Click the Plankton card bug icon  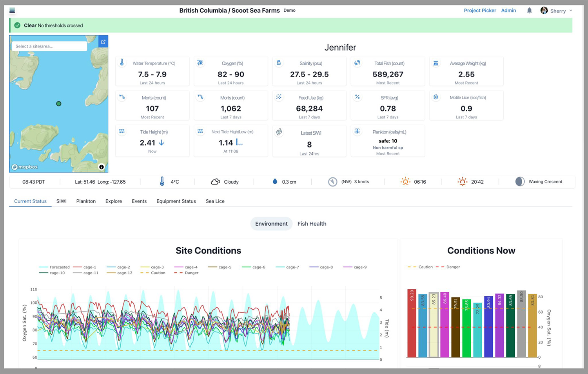pyautogui.click(x=357, y=131)
